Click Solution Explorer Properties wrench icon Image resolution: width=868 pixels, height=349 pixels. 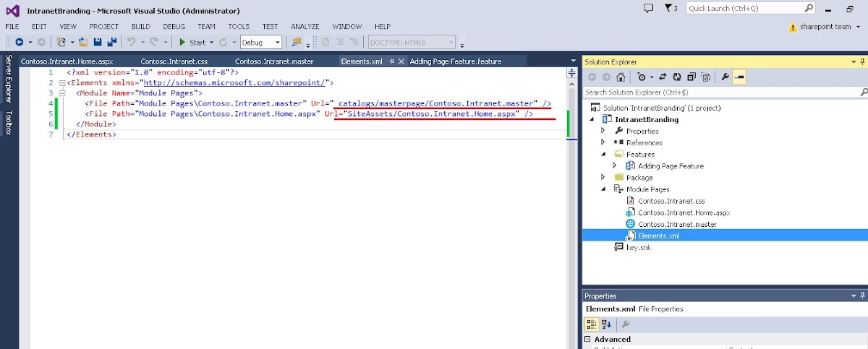coord(725,77)
